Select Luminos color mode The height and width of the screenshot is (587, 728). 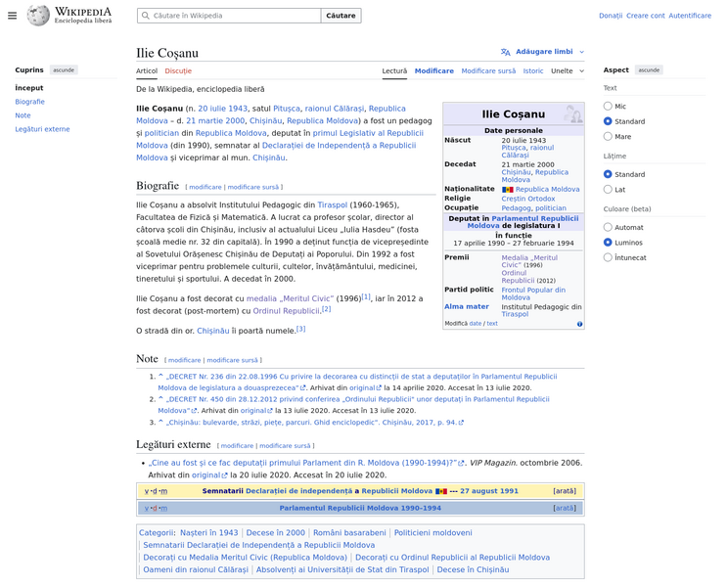(608, 243)
